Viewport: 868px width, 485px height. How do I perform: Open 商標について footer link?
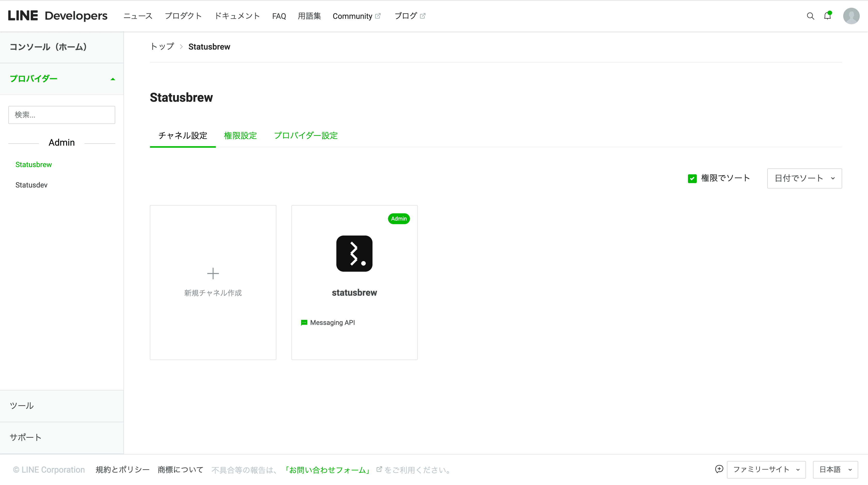(x=180, y=470)
